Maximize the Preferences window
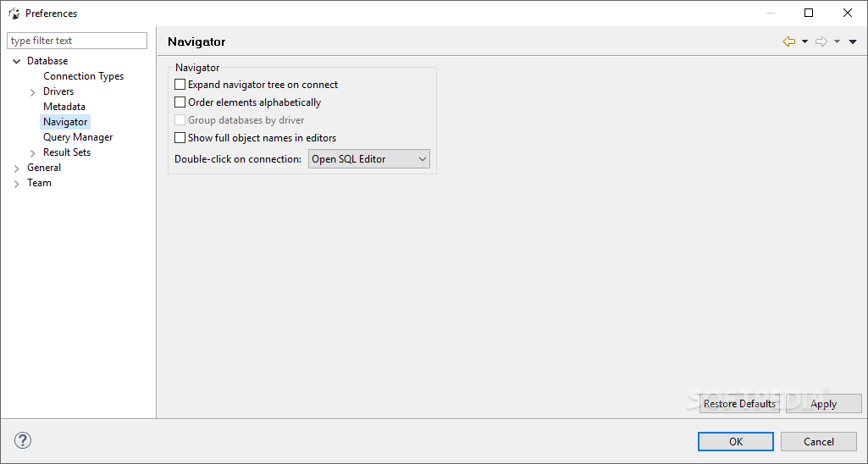868x464 pixels. [x=809, y=13]
